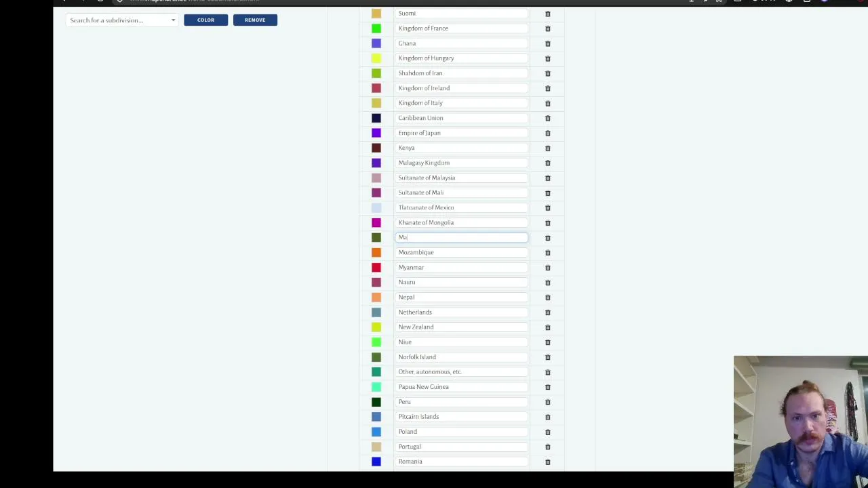Remove the Netherlands row via trash icon
The image size is (868, 488).
pyautogui.click(x=548, y=312)
